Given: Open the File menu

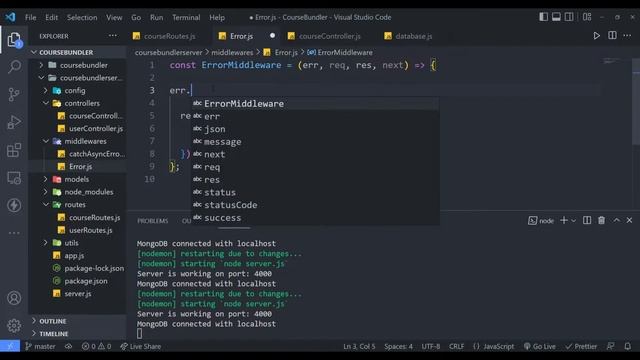Looking at the screenshot, I should [31, 17].
